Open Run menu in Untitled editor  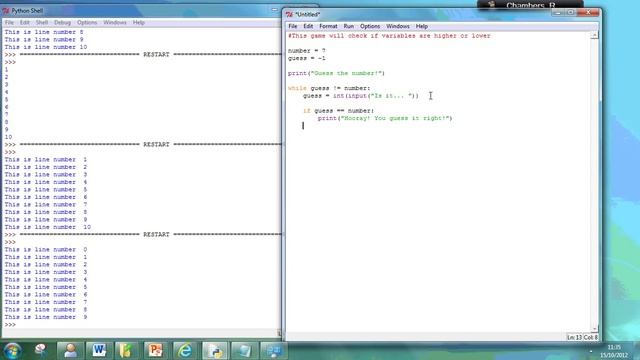click(x=349, y=26)
